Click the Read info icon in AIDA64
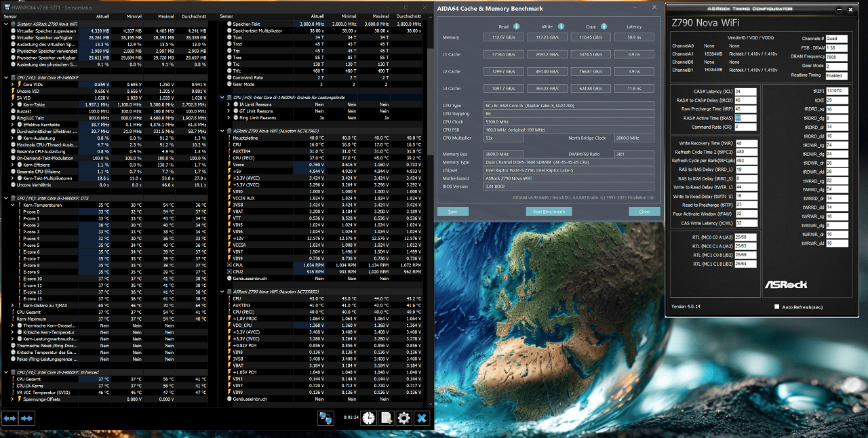The height and width of the screenshot is (438, 868). tap(517, 26)
